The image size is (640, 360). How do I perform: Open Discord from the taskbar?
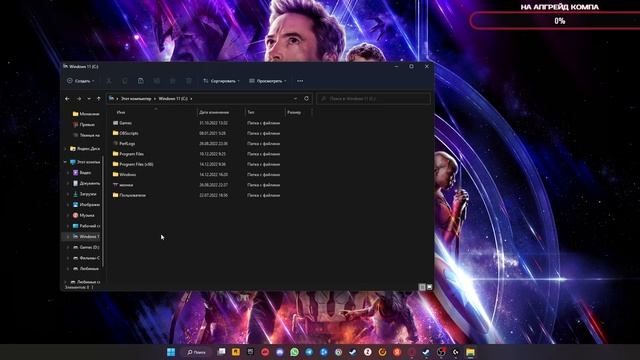click(x=280, y=352)
